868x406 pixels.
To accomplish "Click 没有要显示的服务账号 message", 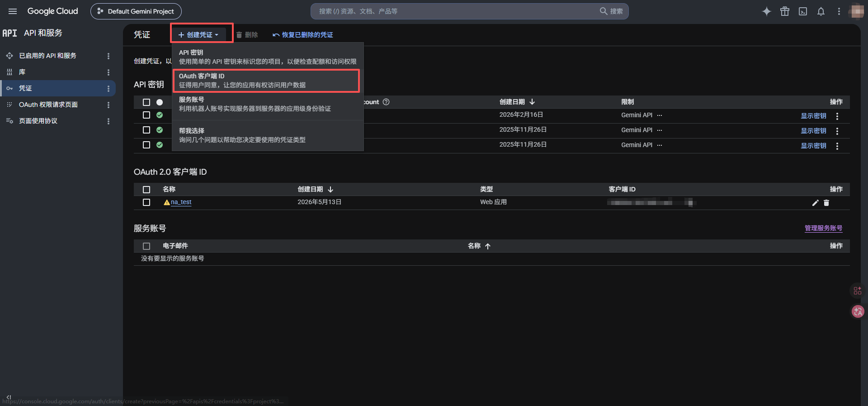I will (x=172, y=258).
